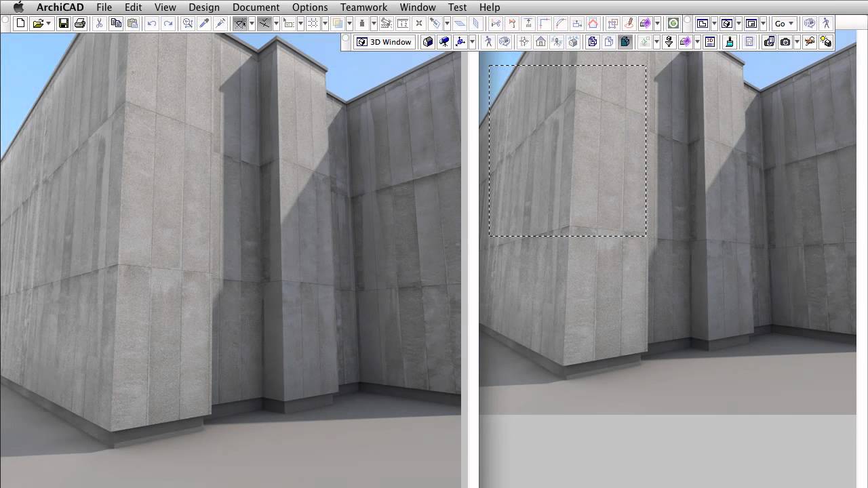Image resolution: width=868 pixels, height=488 pixels.
Task: Click the Copy icon
Action: 116,24
